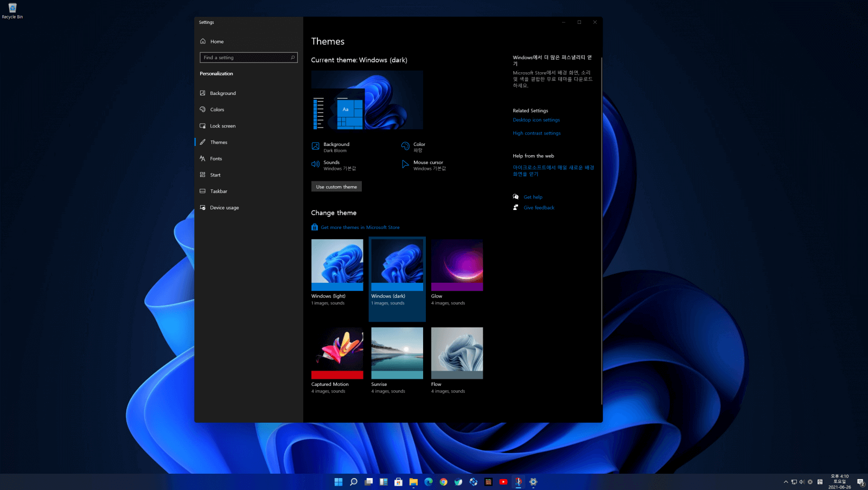
Task: Launch Microsoft Store from taskbar
Action: 399,482
